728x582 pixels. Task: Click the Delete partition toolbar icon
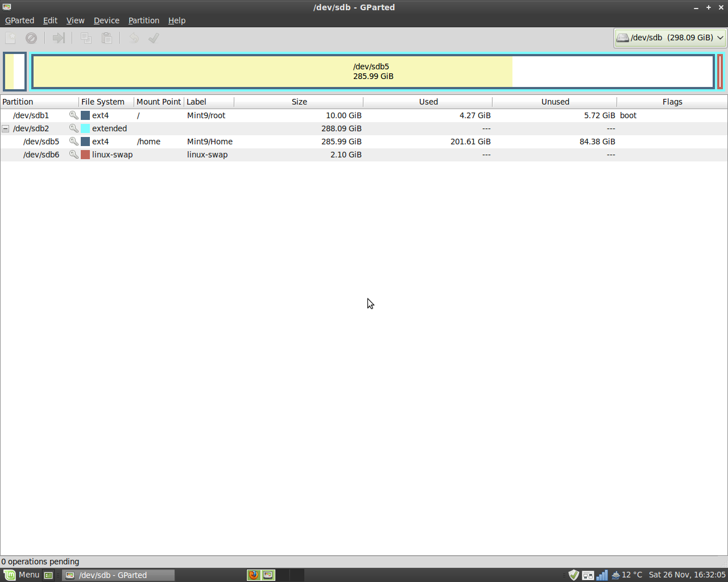click(x=31, y=38)
